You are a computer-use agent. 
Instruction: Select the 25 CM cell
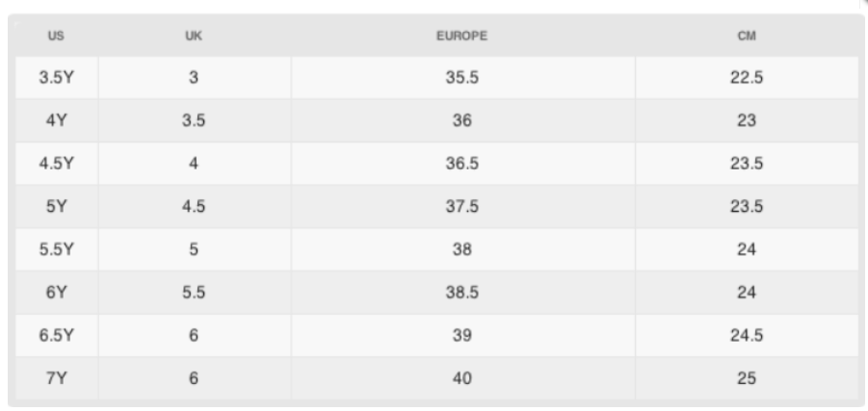click(x=747, y=379)
